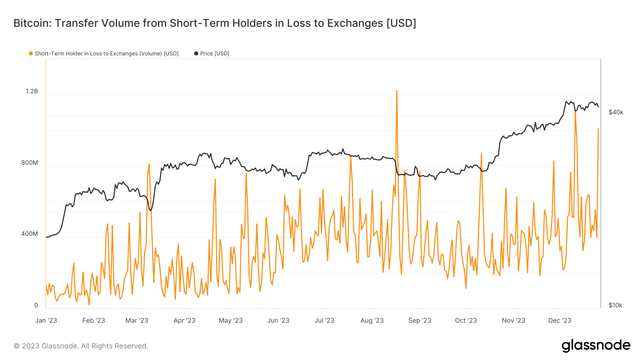Click the 800M volume axis label

click(29, 163)
